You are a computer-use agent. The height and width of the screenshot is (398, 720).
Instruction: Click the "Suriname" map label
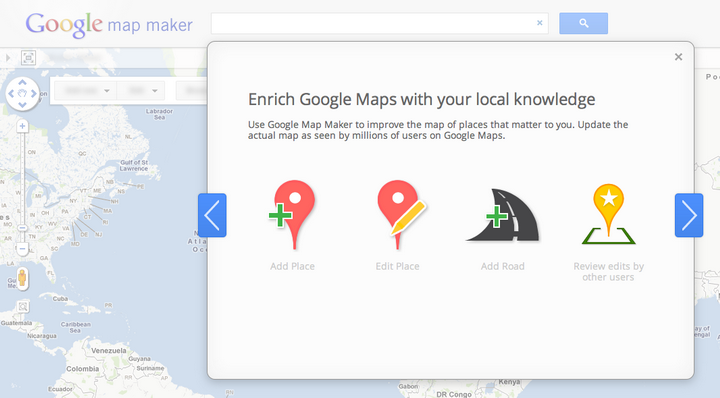pyautogui.click(x=150, y=368)
